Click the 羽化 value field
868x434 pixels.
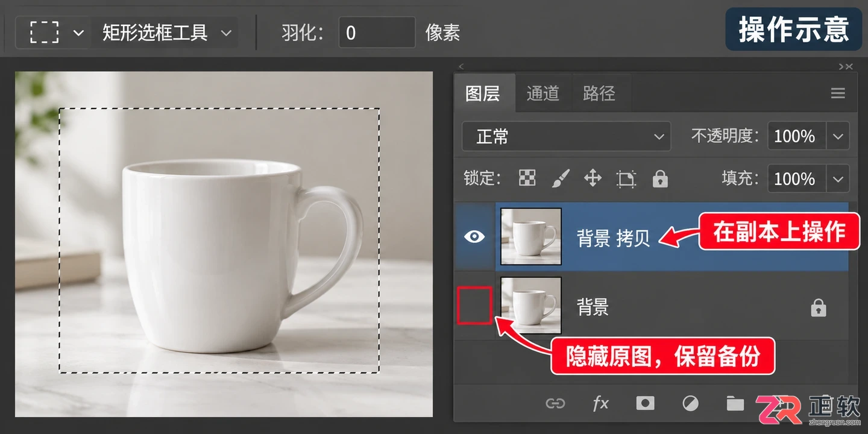click(x=377, y=33)
